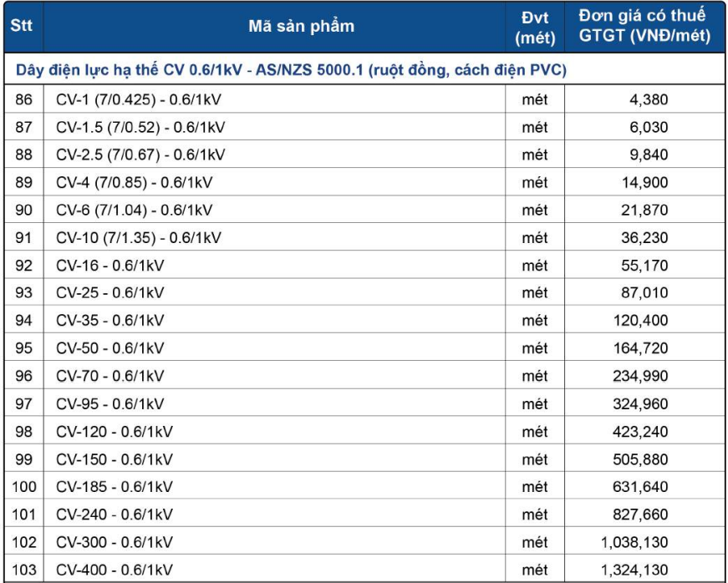The height and width of the screenshot is (583, 728).
Task: Select product CV-4 (7/0.85) - 0.6/1kV
Action: pos(135,183)
